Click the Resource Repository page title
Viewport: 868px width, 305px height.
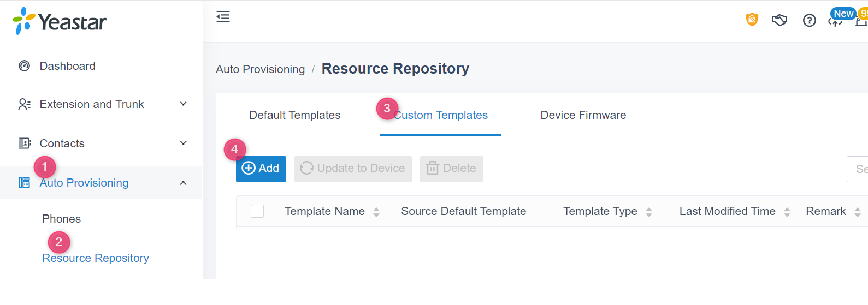pos(395,69)
